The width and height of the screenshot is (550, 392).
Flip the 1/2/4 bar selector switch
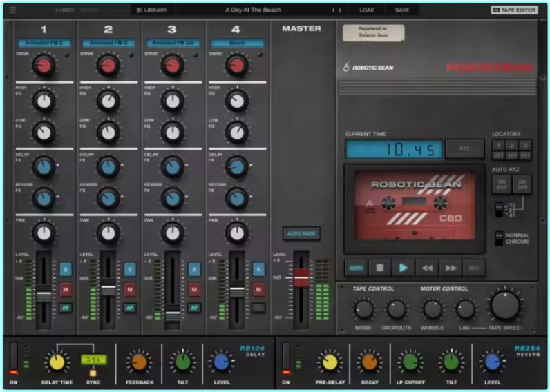[499, 210]
